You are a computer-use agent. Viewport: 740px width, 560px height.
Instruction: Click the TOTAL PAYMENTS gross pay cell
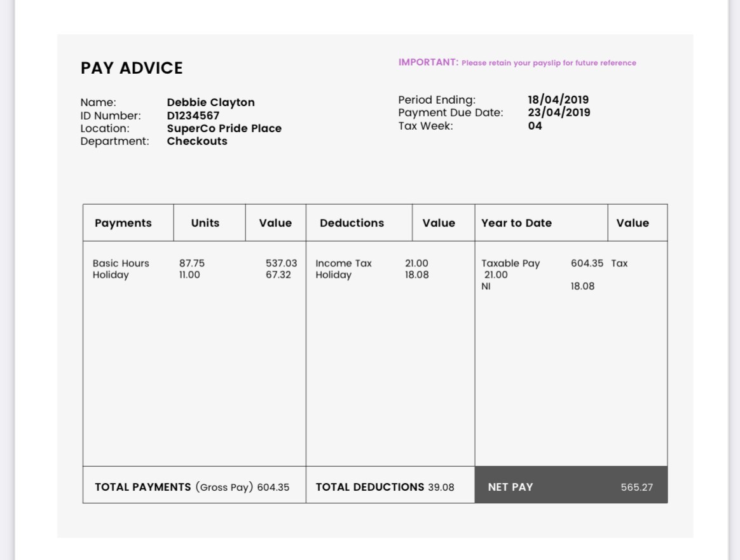point(192,487)
